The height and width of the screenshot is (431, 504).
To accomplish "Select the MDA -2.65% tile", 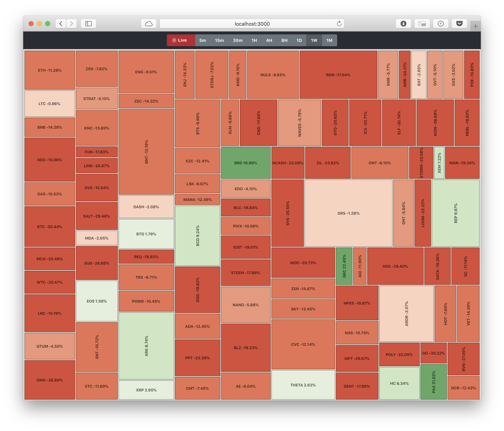I will pyautogui.click(x=97, y=238).
